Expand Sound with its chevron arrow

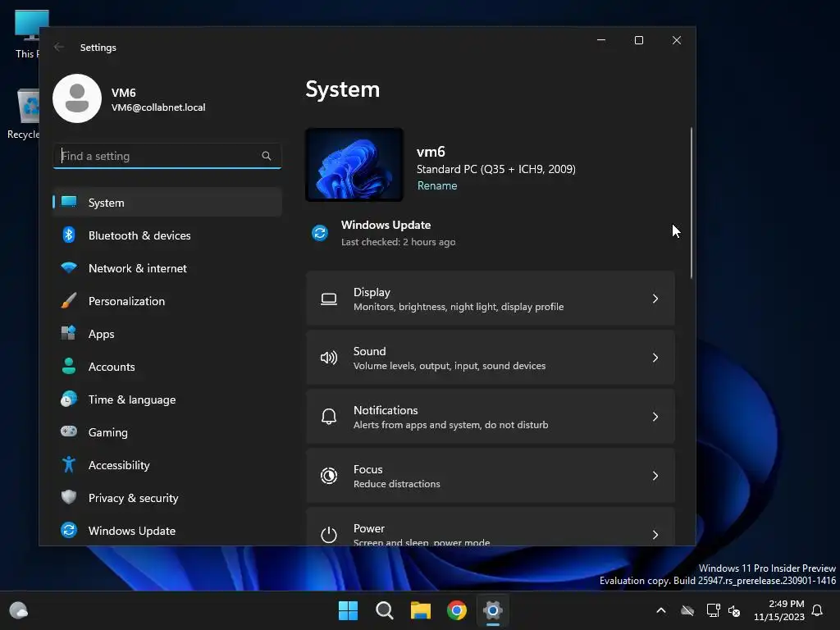pos(655,358)
